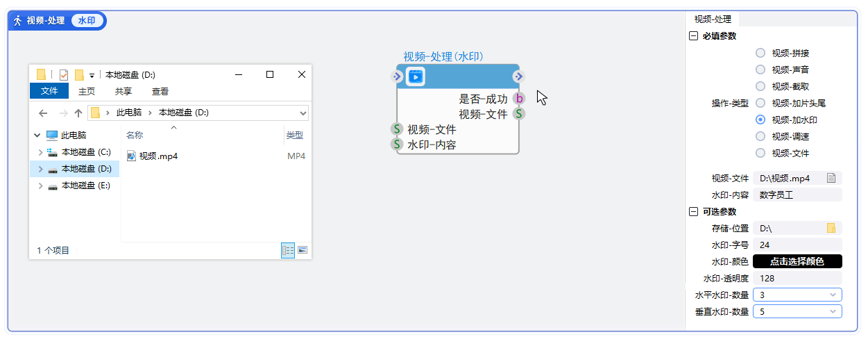This screenshot has height=337, width=868.
Task: Select 本地磁盘 (E:) in the navigation tree
Action: (86, 186)
